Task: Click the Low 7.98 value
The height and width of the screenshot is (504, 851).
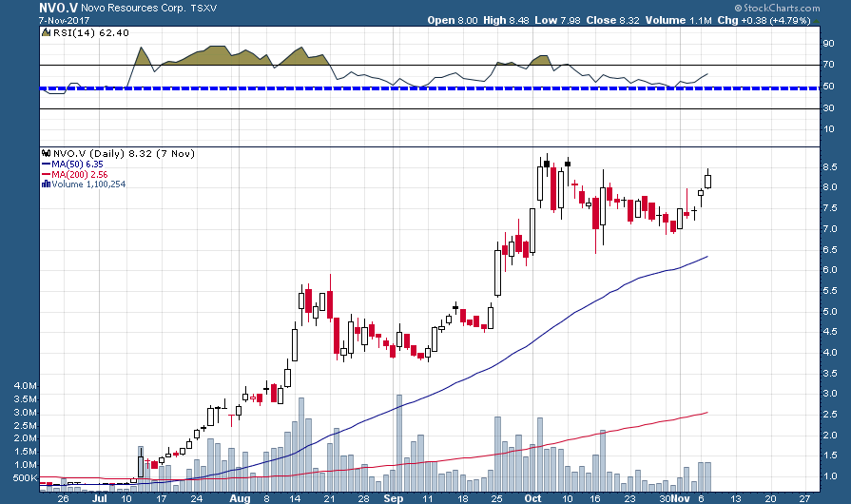Action: (x=557, y=20)
